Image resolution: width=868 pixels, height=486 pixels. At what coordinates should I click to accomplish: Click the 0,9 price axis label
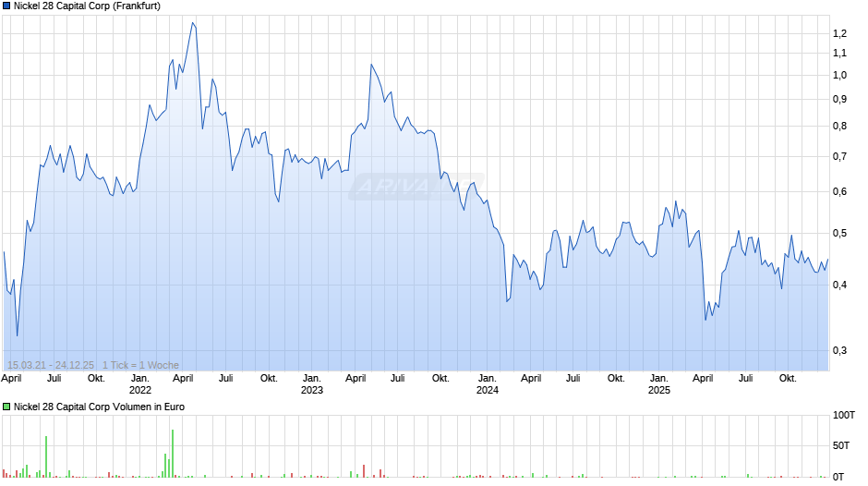coord(839,100)
